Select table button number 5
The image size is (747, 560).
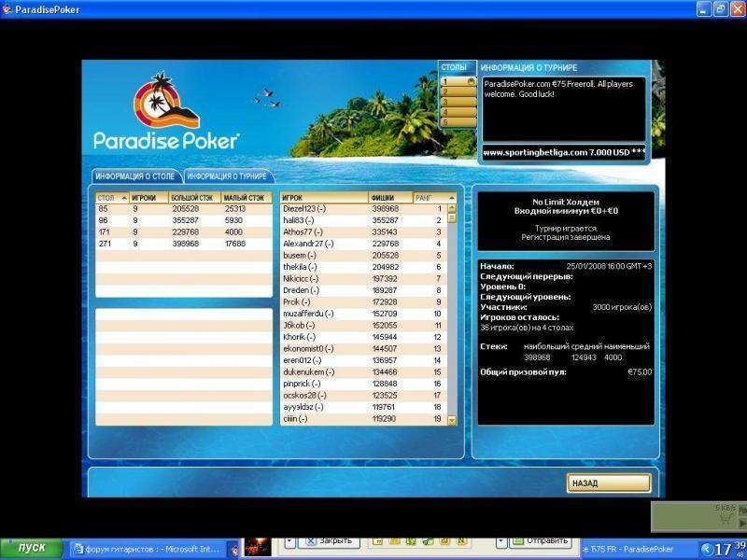458,122
